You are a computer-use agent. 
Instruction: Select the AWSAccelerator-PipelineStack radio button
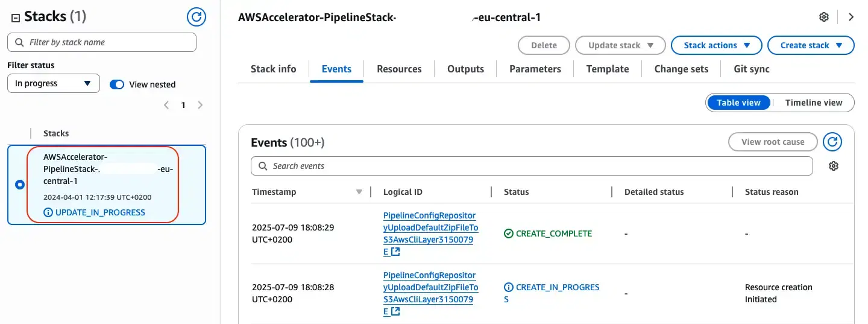20,185
